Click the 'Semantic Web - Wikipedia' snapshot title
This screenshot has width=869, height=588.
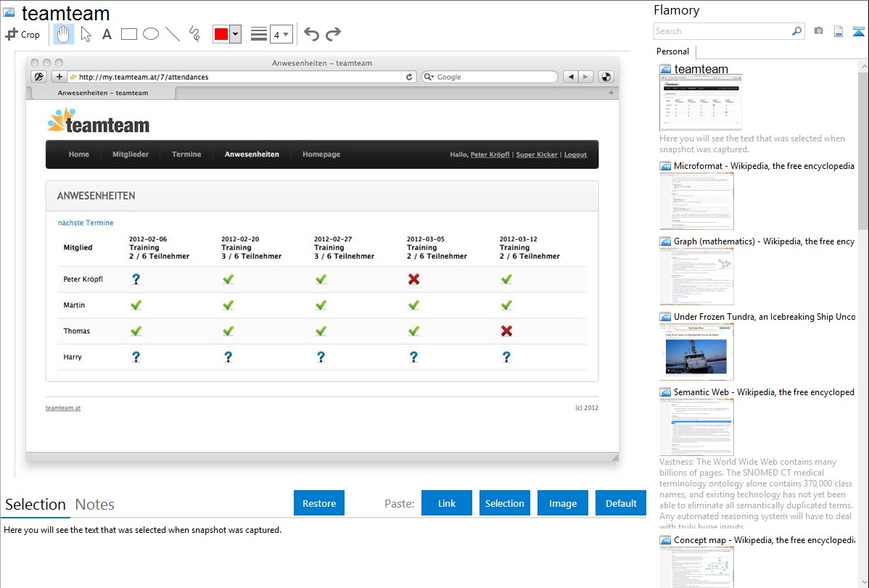pos(765,392)
